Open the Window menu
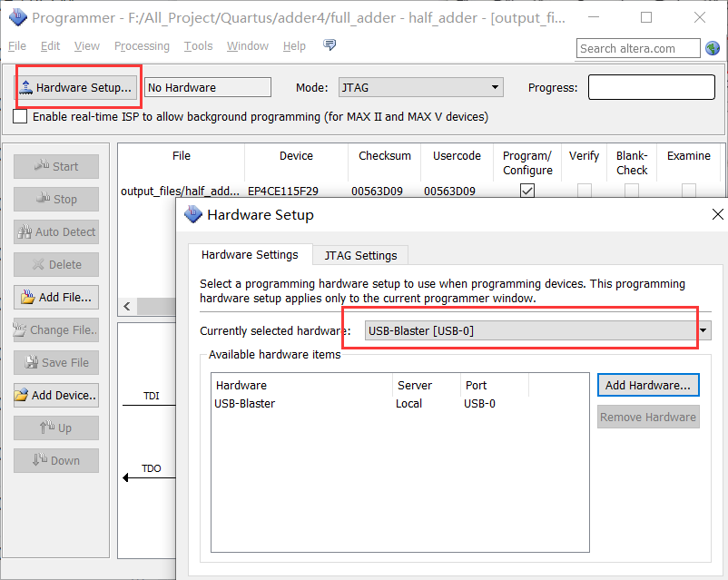728x580 pixels. tap(248, 46)
